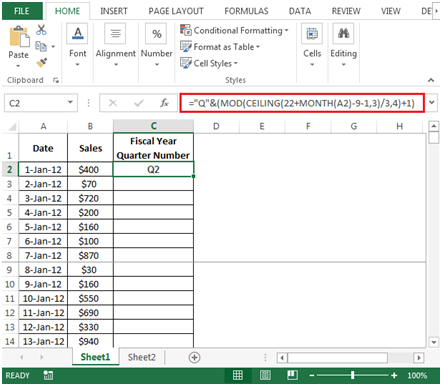Click the Name Box showing C2

[x=35, y=103]
